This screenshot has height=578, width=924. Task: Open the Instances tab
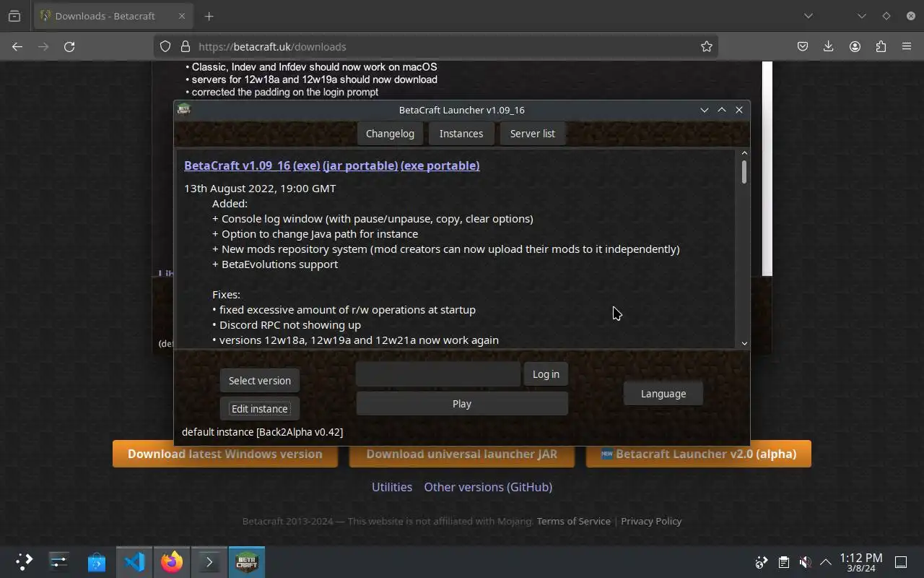[x=461, y=134]
